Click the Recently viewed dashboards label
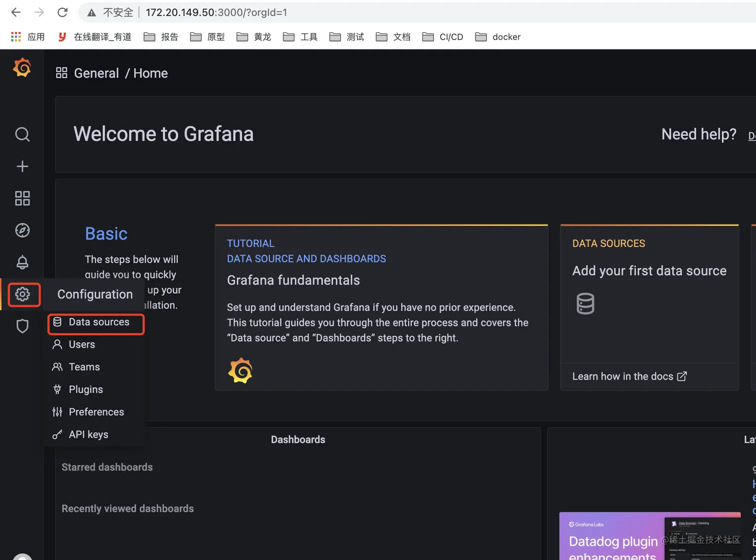 click(127, 508)
